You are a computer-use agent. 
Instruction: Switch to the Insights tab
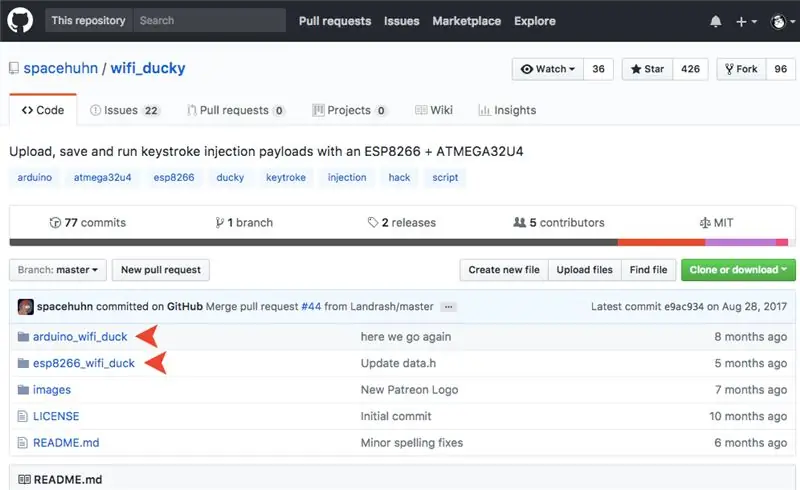(507, 110)
